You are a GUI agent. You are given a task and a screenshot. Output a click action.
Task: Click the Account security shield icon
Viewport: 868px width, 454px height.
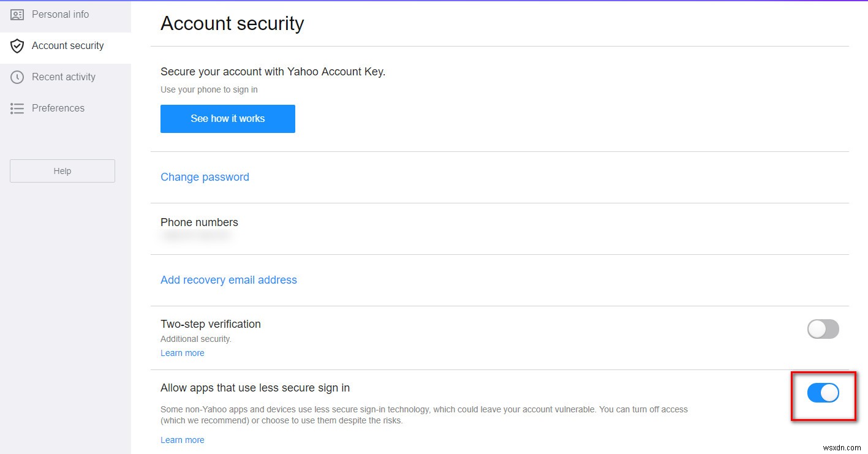point(17,45)
